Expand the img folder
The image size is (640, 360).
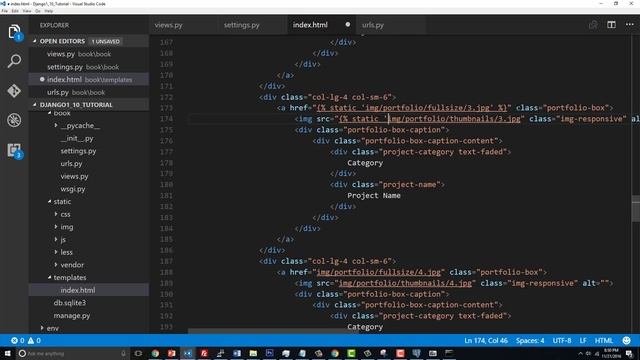click(56, 227)
